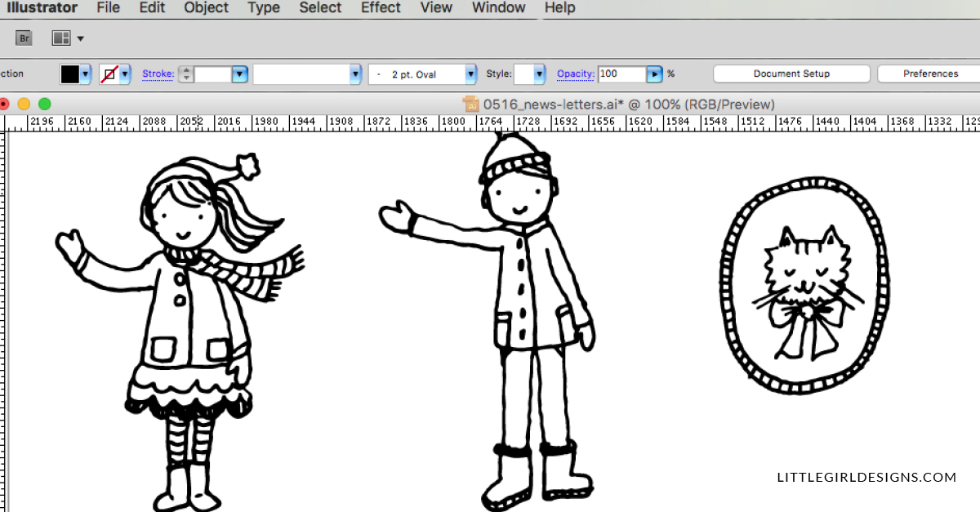Click the Preferences button
Viewport: 980px width, 512px height.
(929, 73)
